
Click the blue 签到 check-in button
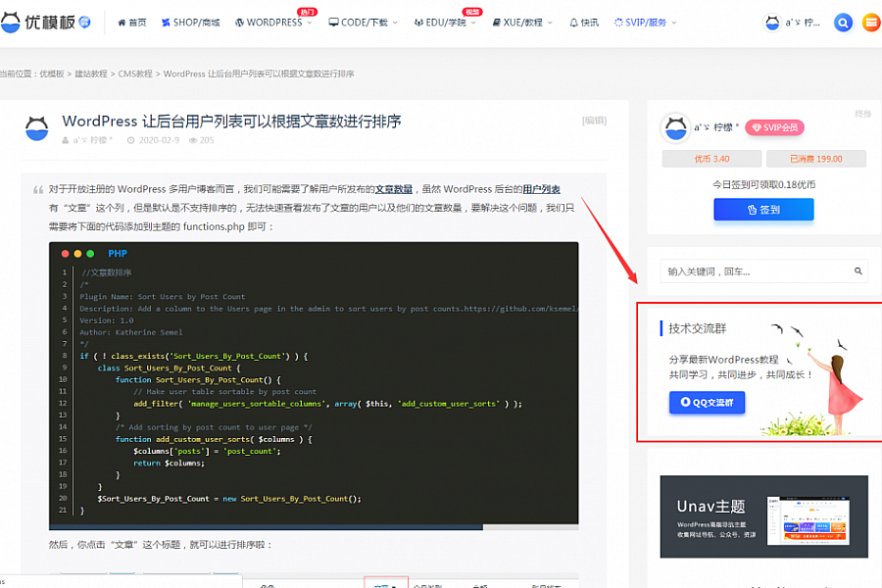(x=763, y=210)
